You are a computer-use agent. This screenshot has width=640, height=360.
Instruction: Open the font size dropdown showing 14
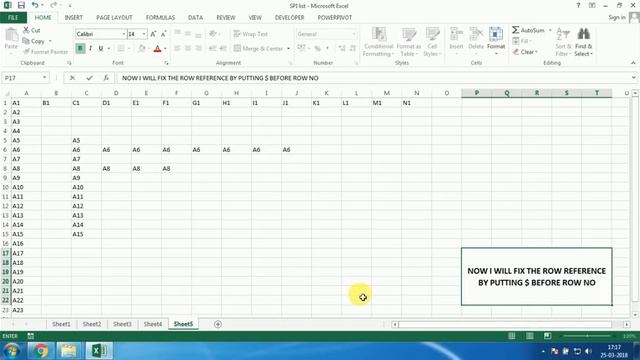(144, 34)
